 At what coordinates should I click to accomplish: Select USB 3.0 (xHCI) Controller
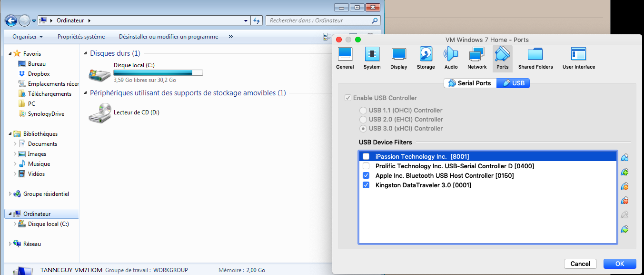click(364, 128)
